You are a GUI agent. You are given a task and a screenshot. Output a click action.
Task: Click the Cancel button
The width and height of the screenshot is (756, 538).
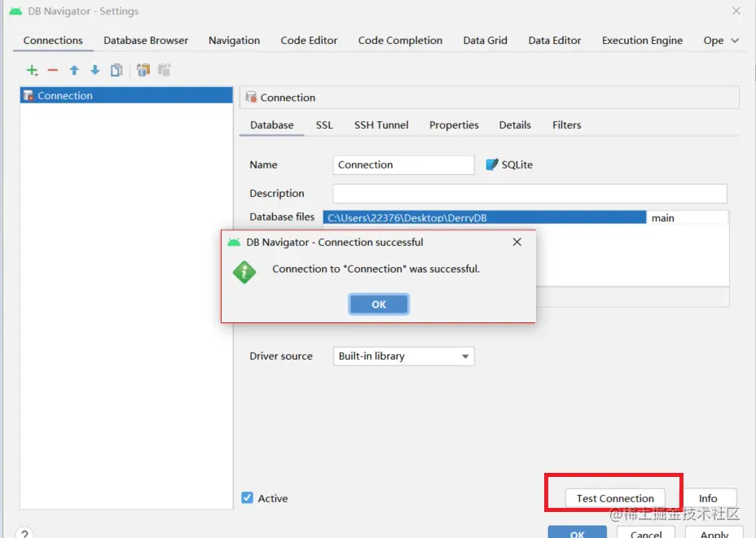646,532
